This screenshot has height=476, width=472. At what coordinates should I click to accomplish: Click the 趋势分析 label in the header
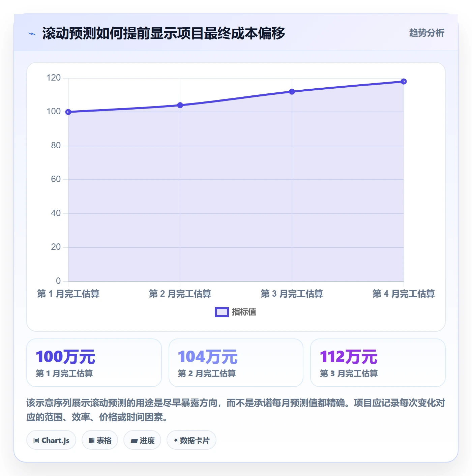pyautogui.click(x=426, y=33)
